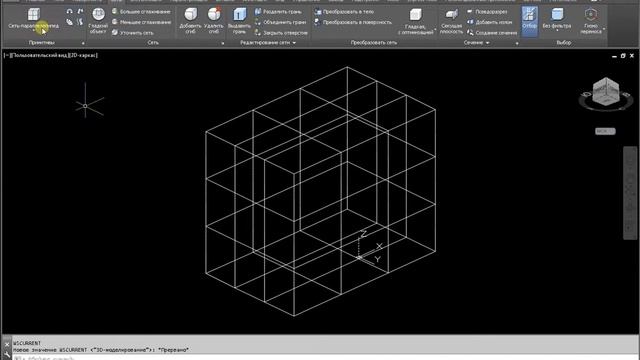This screenshot has width=640, height=360.
Task: Close the command line panel with X
Action: click(7, 344)
